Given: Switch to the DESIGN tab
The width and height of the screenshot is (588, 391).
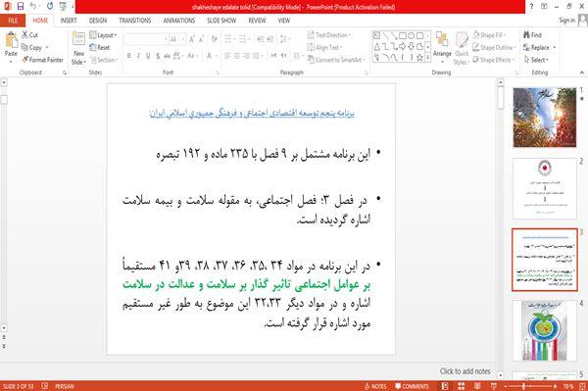Looking at the screenshot, I should [98, 21].
